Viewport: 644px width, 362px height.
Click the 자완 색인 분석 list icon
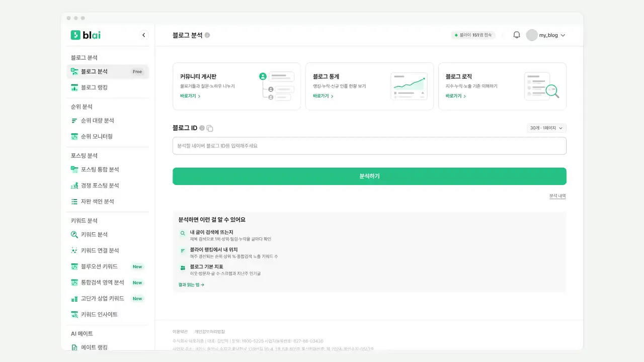click(74, 202)
